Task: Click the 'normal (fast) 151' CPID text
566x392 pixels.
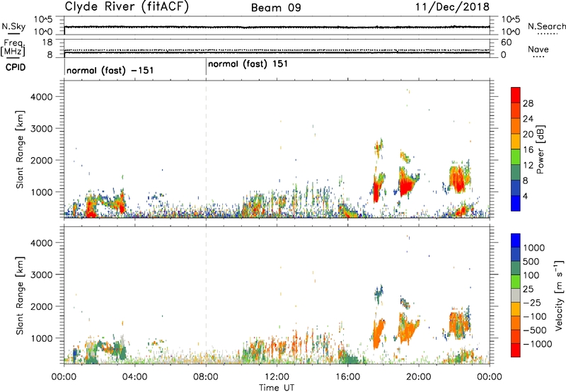Action: [x=248, y=64]
